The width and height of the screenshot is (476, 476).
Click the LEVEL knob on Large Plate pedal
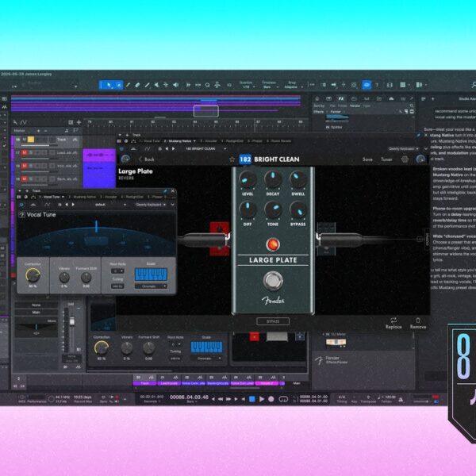point(248,179)
